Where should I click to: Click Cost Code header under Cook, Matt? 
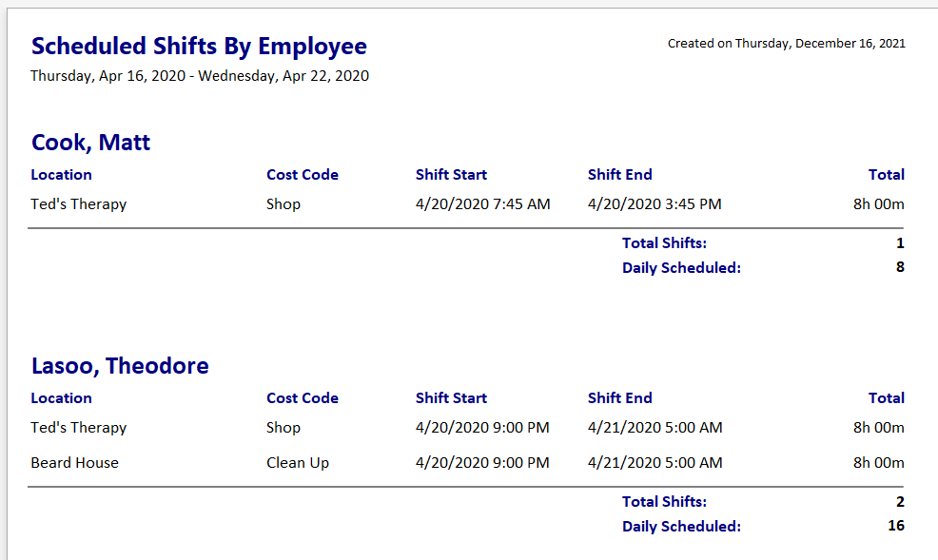[x=302, y=175]
